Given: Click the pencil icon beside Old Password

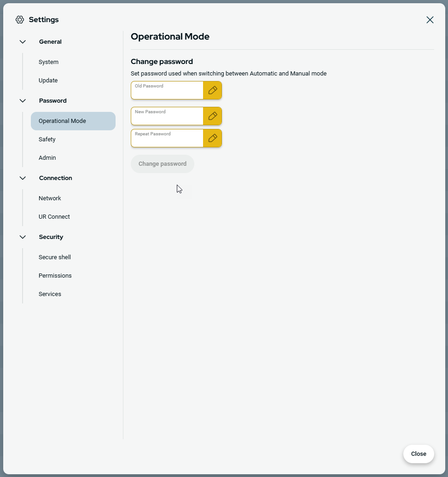Looking at the screenshot, I should pos(212,90).
